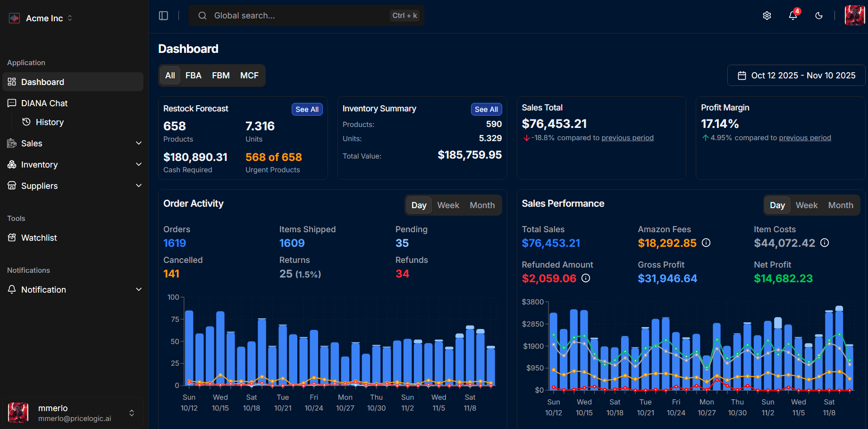Select the FBA filter tab

click(x=193, y=76)
